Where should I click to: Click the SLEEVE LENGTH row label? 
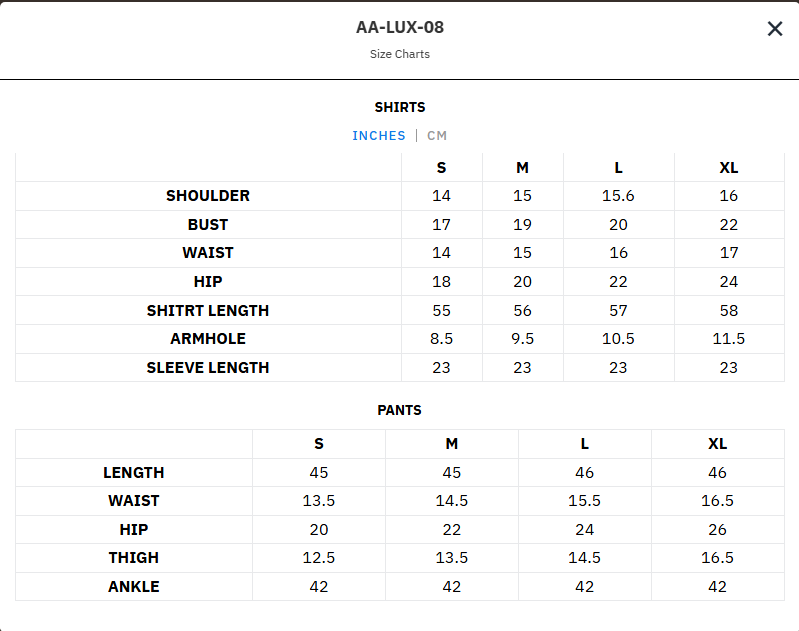point(208,368)
